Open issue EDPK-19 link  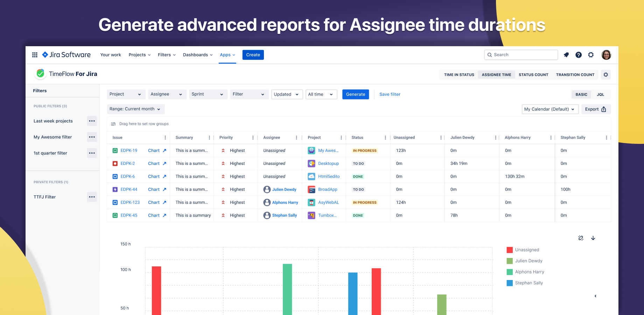coord(129,150)
